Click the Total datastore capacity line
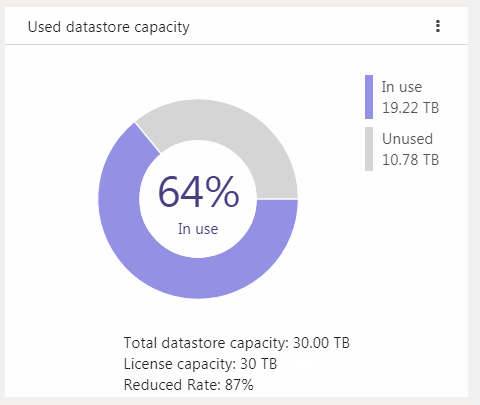The height and width of the screenshot is (405, 480). click(237, 343)
